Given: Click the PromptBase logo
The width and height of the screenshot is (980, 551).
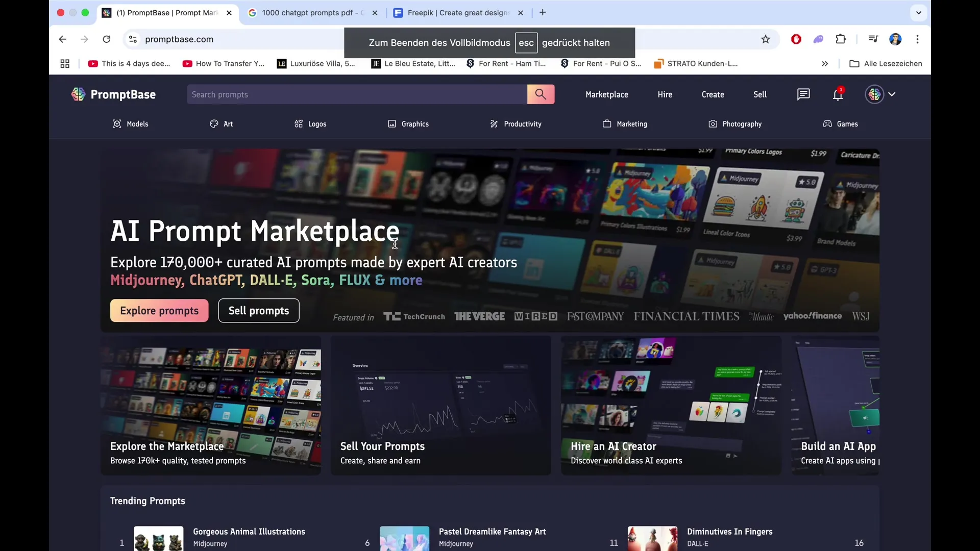Looking at the screenshot, I should [113, 94].
